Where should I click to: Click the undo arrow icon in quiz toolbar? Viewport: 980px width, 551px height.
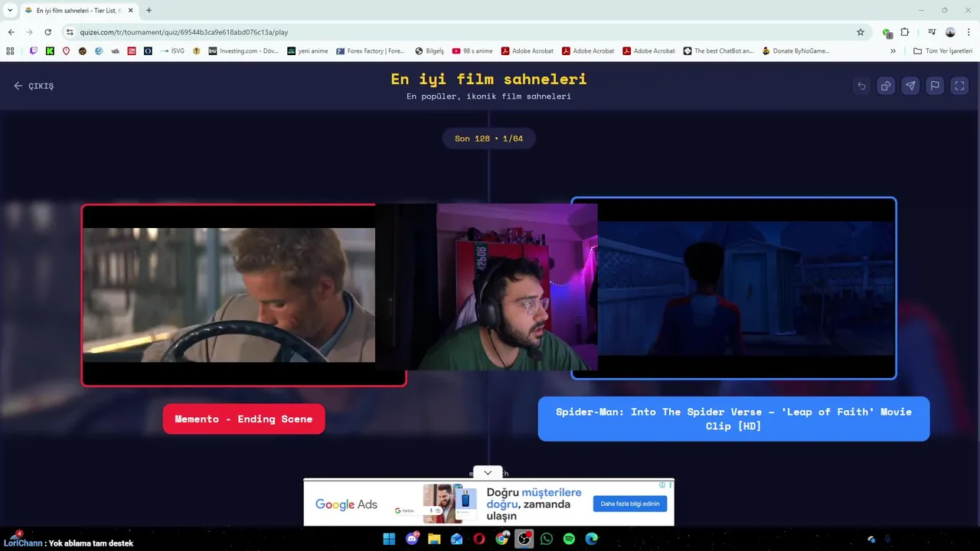pyautogui.click(x=861, y=86)
